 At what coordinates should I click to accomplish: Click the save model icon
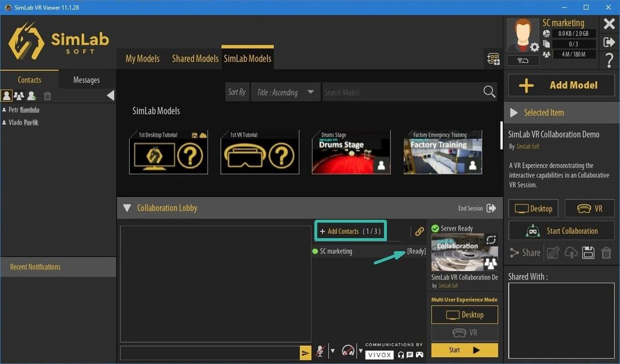[x=588, y=252]
